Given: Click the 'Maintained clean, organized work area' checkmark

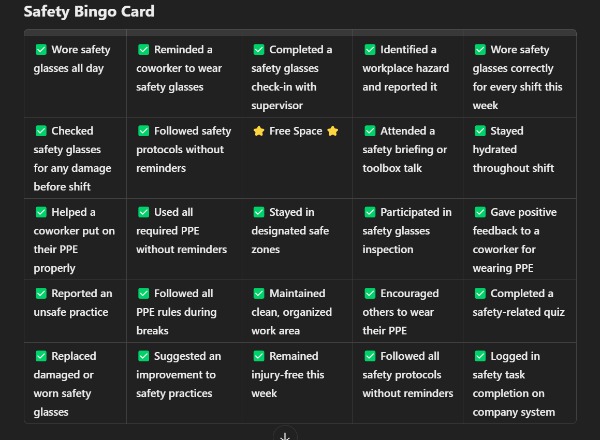Looking at the screenshot, I should coord(259,294).
